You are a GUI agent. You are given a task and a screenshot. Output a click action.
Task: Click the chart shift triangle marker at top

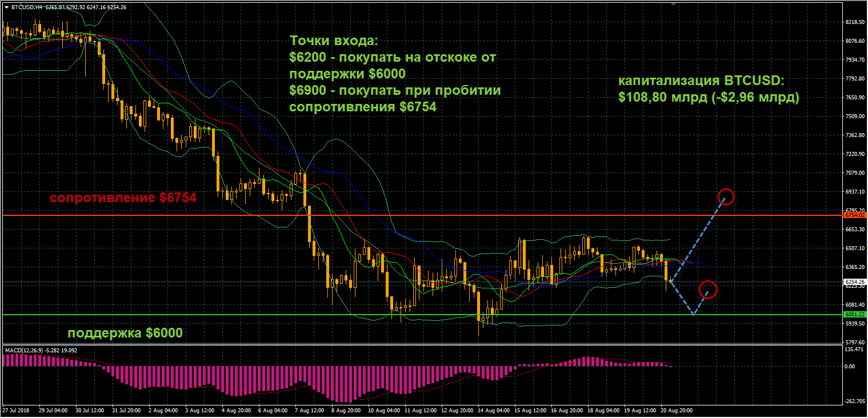674,3
